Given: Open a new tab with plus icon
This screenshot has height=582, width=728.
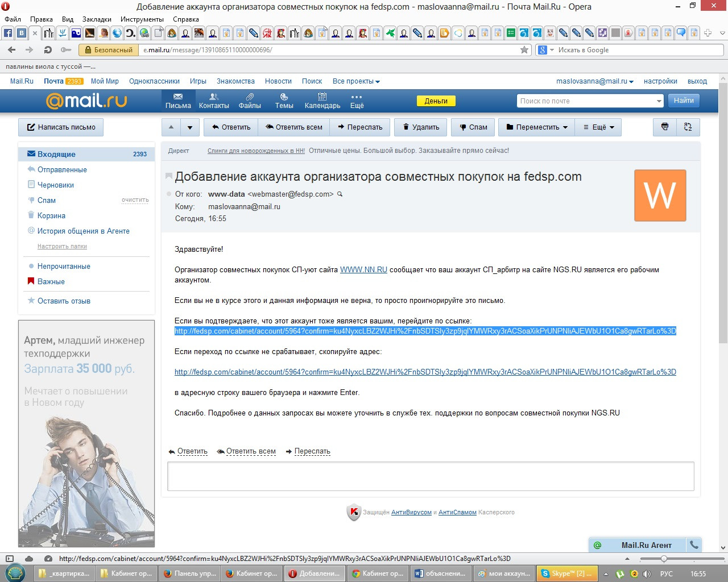Looking at the screenshot, I should 708,33.
